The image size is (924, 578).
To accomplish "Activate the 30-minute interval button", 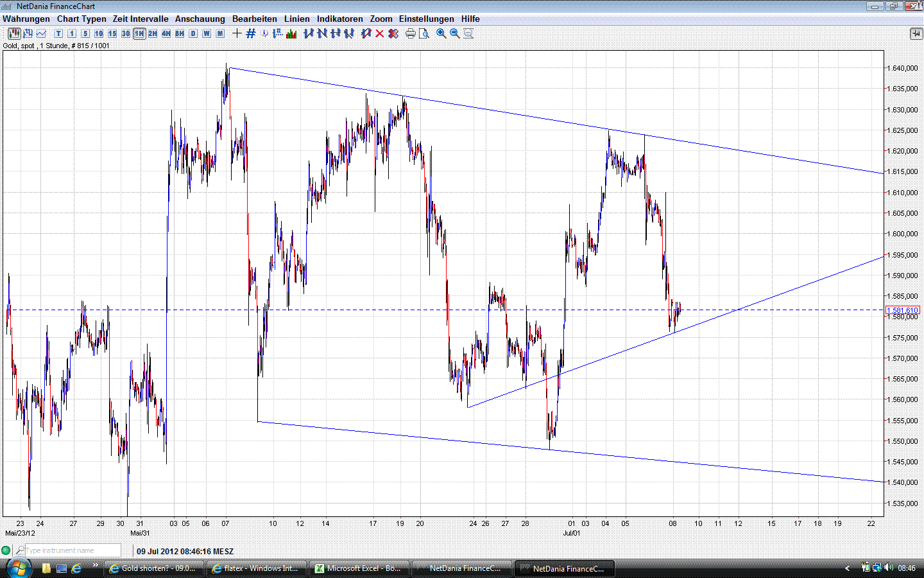I will coord(125,33).
